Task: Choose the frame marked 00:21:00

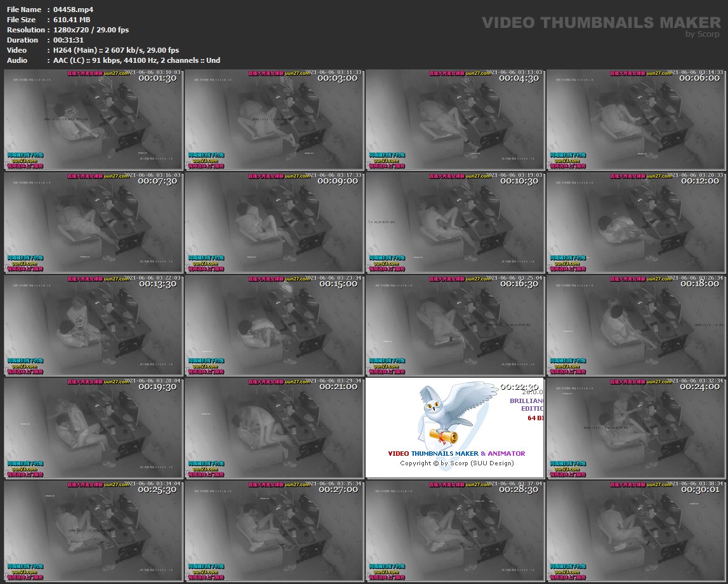Action: (x=274, y=428)
